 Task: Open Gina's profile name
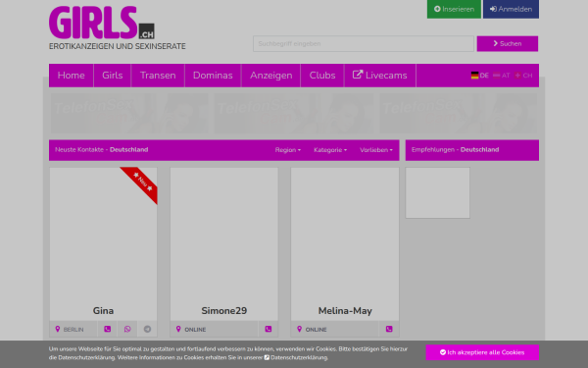coord(103,311)
